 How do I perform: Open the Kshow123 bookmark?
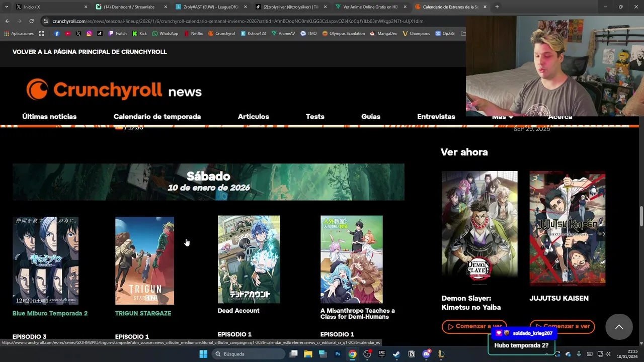[x=253, y=34]
